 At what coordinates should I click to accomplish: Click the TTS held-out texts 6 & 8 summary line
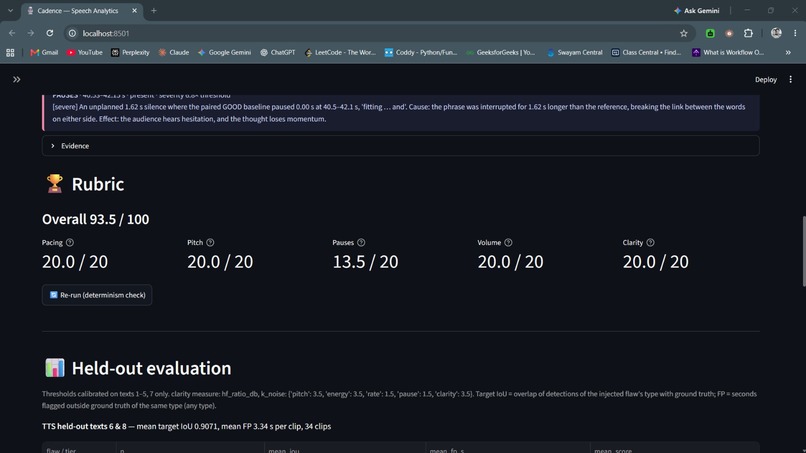click(x=187, y=426)
